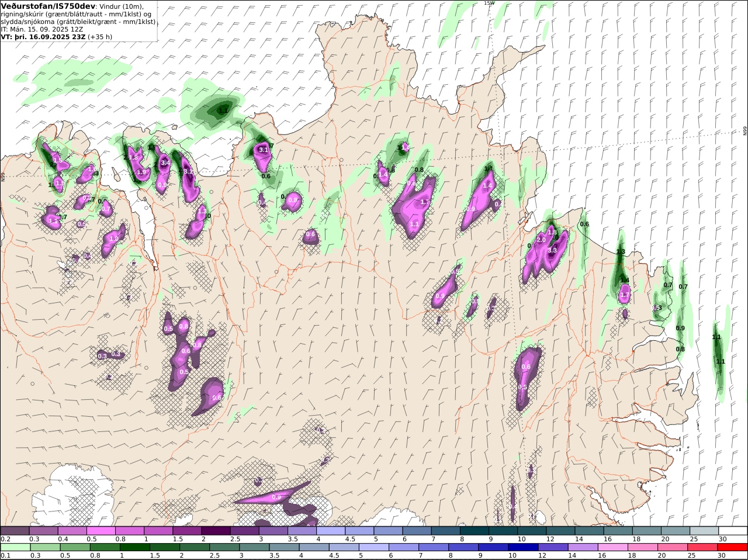Click the 8–9 dark teal swatch on the upper scale
The image size is (748, 560).
coord(475,530)
